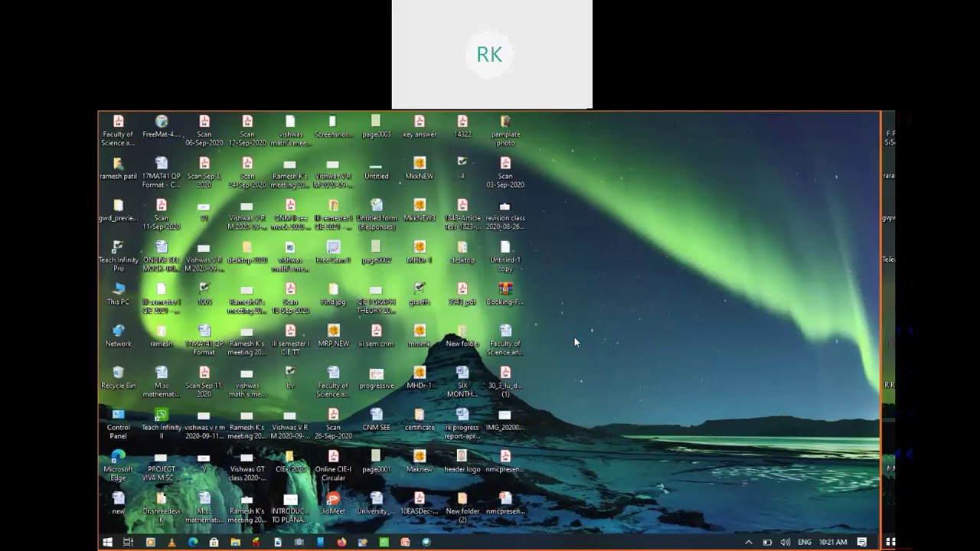Open the 10:21 AM taskbar clock
The image size is (980, 551).
(x=833, y=542)
